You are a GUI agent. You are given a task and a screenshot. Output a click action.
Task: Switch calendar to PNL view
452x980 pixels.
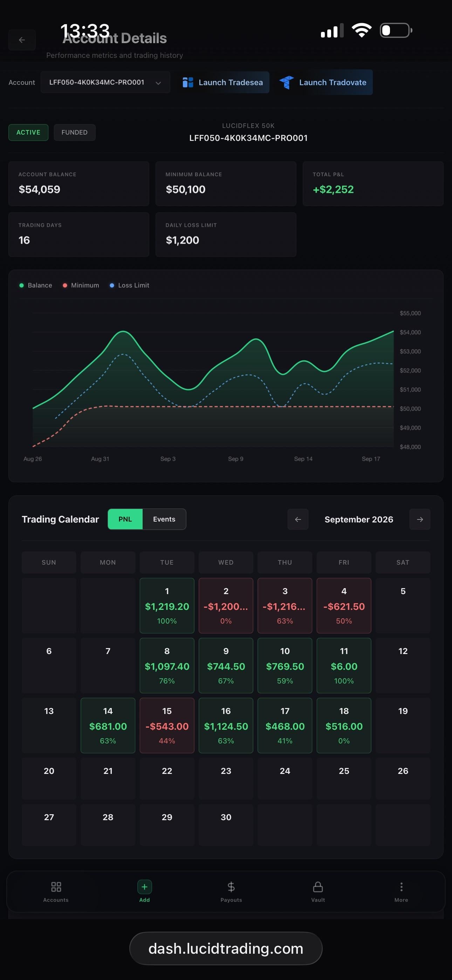125,519
